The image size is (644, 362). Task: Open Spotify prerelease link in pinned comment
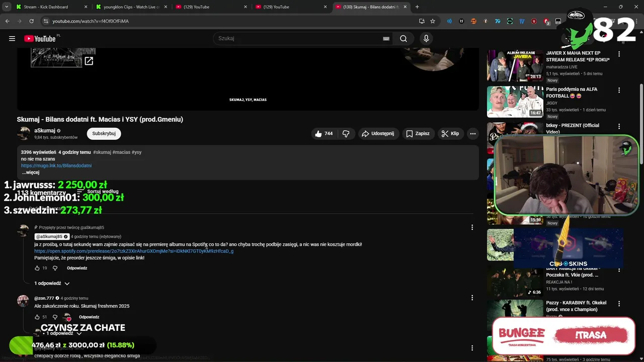[x=134, y=251]
